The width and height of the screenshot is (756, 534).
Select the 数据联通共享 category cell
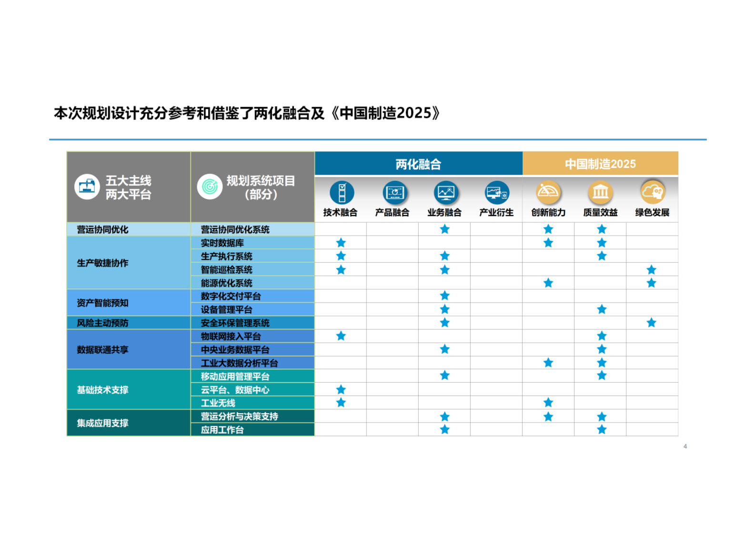pos(103,350)
